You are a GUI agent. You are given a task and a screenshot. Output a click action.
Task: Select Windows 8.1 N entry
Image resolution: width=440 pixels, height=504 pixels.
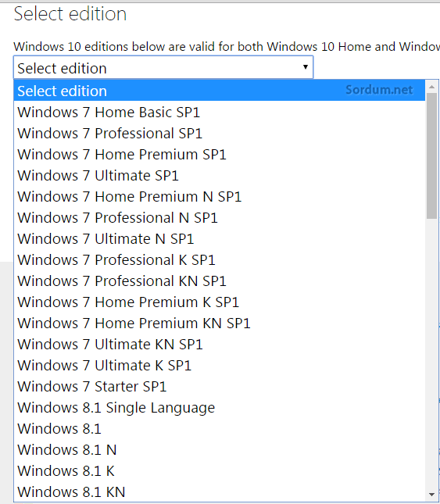(x=220, y=449)
